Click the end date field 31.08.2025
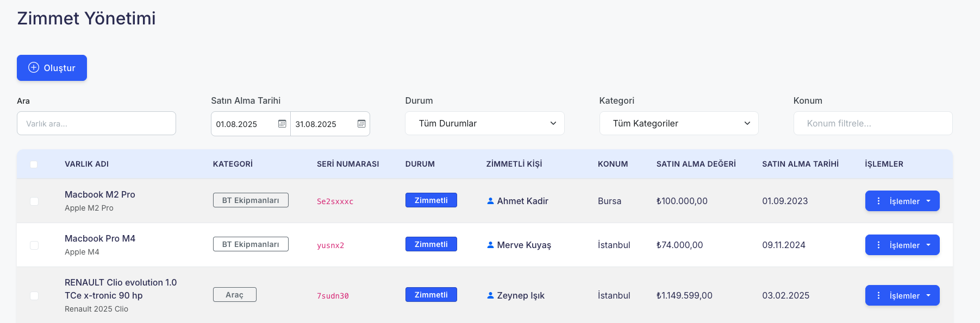980x323 pixels. 330,124
